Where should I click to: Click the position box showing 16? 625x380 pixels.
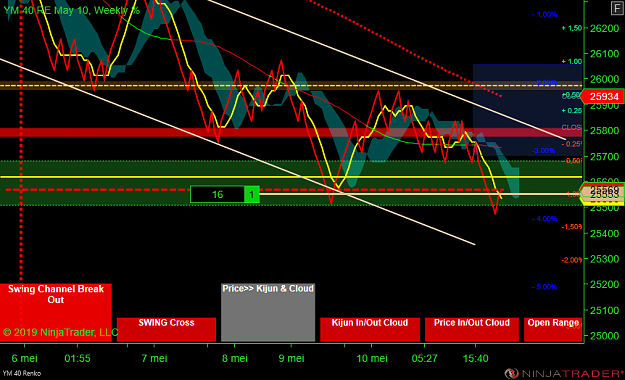[x=217, y=194]
